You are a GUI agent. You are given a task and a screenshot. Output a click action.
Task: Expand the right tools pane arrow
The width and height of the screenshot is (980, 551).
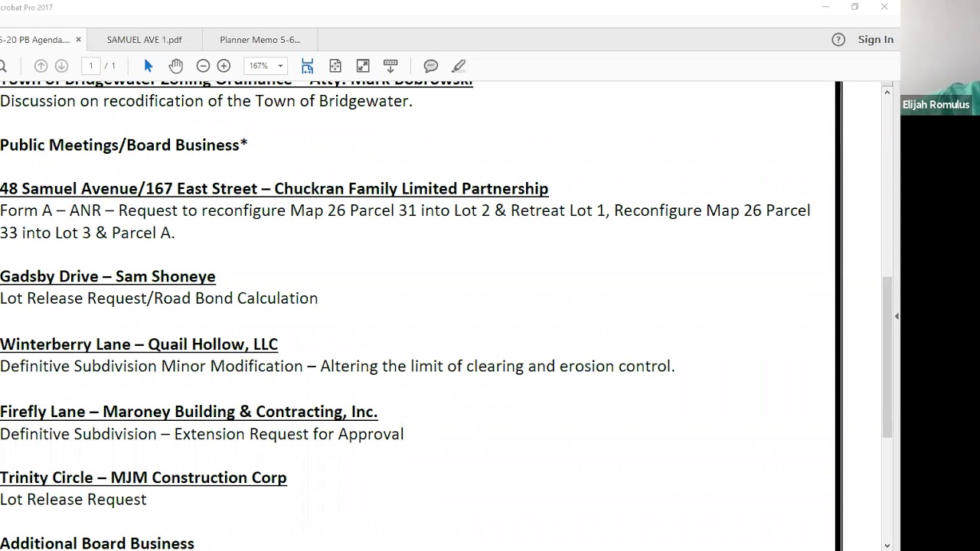tap(897, 316)
